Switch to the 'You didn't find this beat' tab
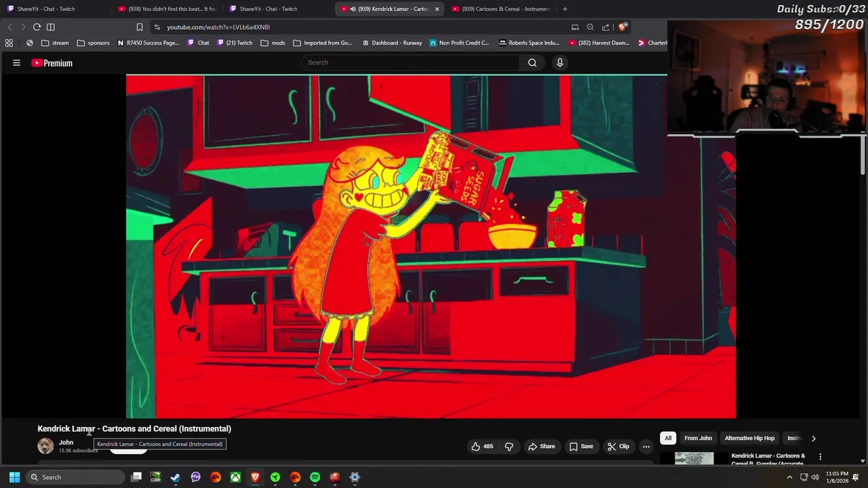 click(168, 9)
